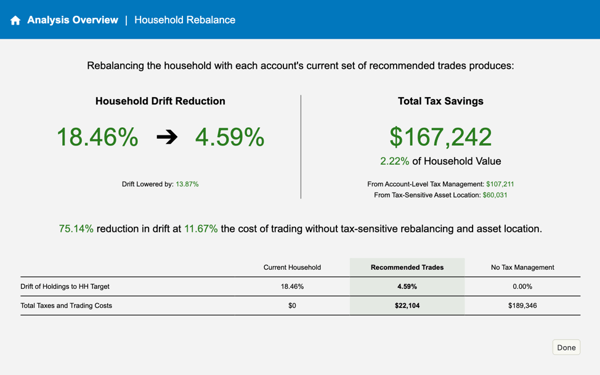Open the Analysis Overview breadcrumb
The width and height of the screenshot is (600, 375).
click(x=73, y=20)
